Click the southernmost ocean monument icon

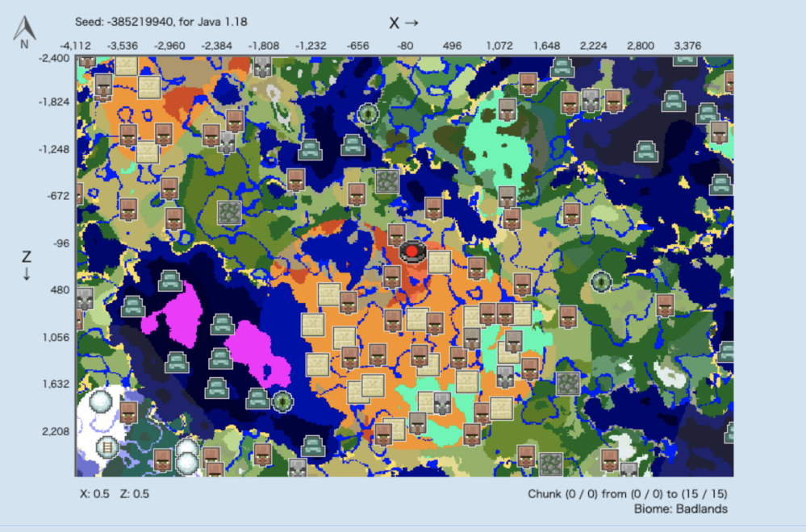312,446
